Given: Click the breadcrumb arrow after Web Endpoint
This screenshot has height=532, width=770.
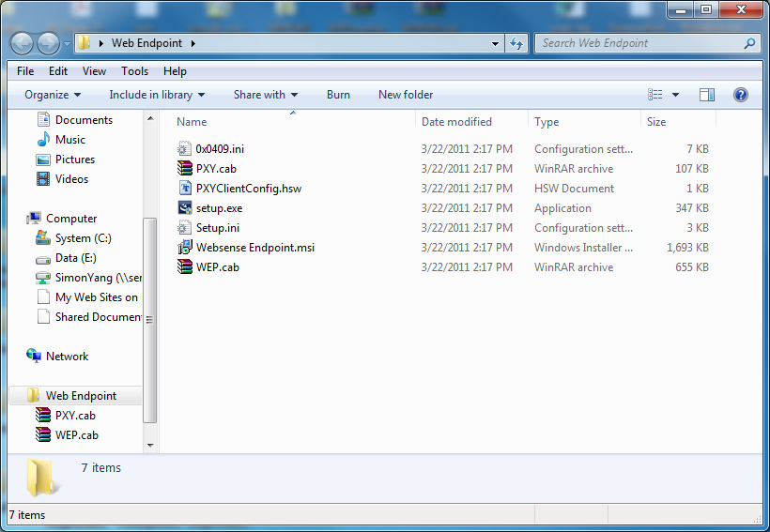Looking at the screenshot, I should (x=193, y=44).
